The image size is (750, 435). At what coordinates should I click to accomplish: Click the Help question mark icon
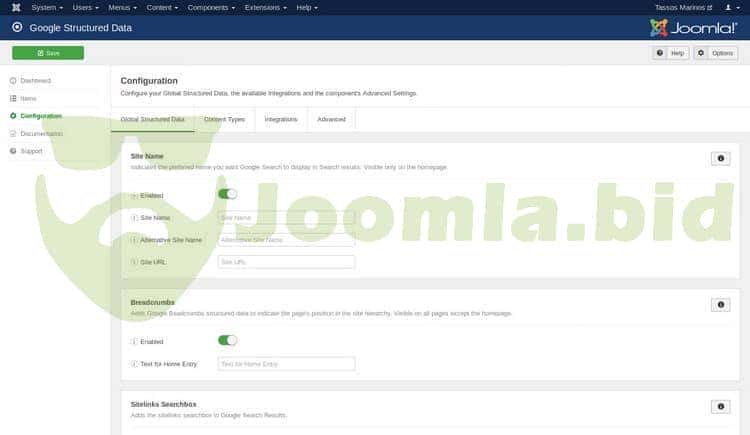point(660,53)
